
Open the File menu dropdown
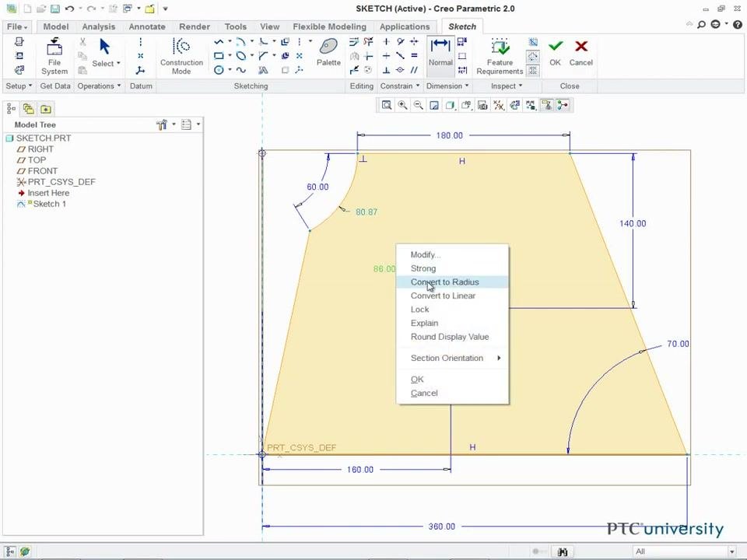tap(17, 26)
